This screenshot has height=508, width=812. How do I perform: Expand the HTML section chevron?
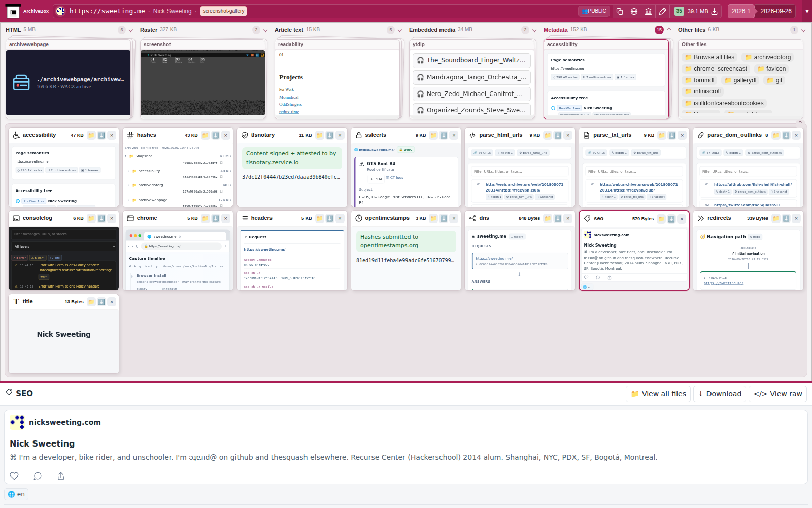point(131,30)
